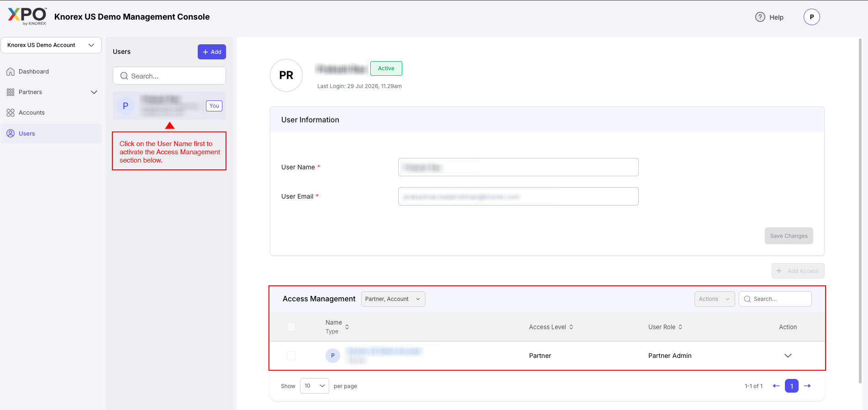
Task: Click the You badge on user entry
Action: pyautogui.click(x=214, y=106)
